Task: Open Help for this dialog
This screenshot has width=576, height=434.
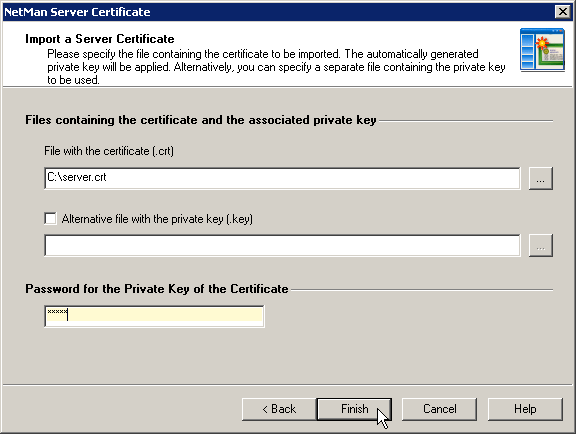Action: tap(525, 409)
